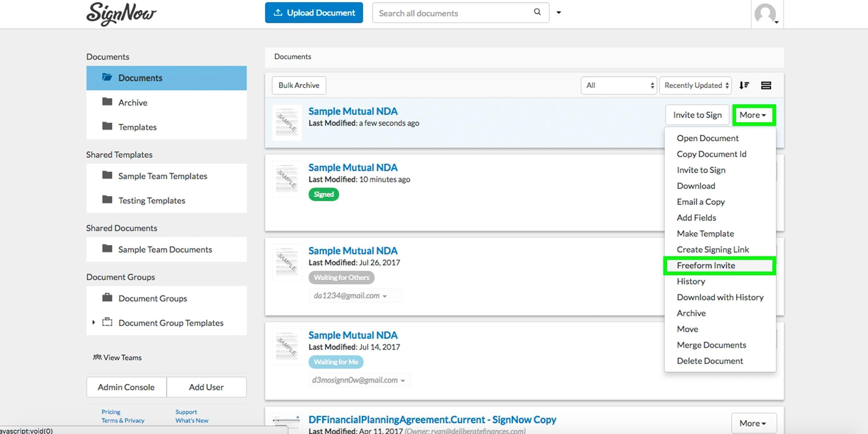Open the signed Sample Mutual NDA thumbnail

pyautogui.click(x=287, y=179)
